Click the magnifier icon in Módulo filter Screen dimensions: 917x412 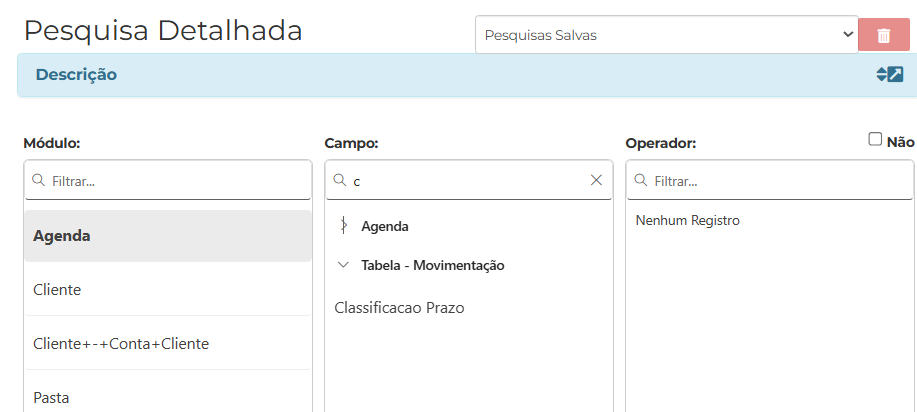[39, 180]
